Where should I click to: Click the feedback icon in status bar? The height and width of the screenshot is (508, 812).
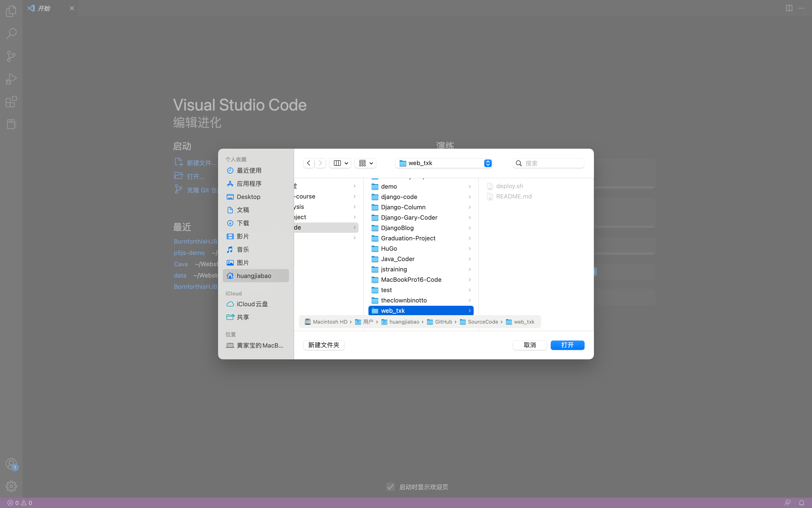[x=788, y=503]
